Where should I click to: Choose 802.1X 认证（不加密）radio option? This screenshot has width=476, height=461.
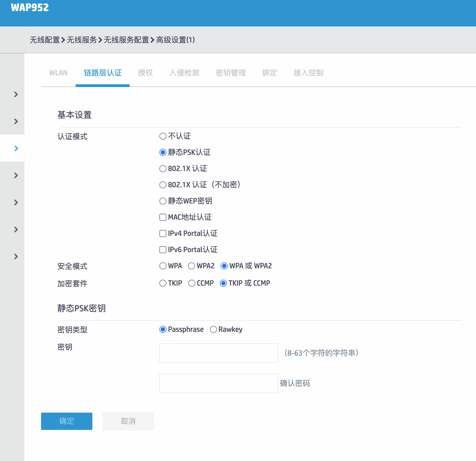163,185
